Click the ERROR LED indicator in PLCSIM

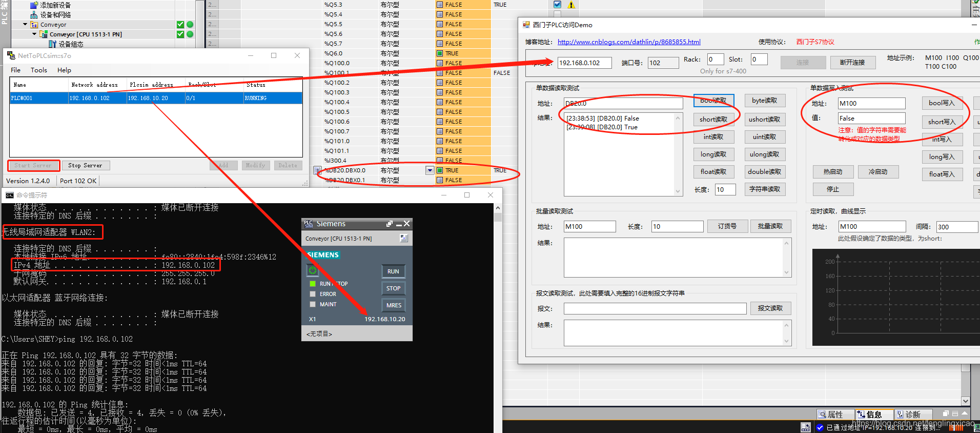(x=313, y=294)
